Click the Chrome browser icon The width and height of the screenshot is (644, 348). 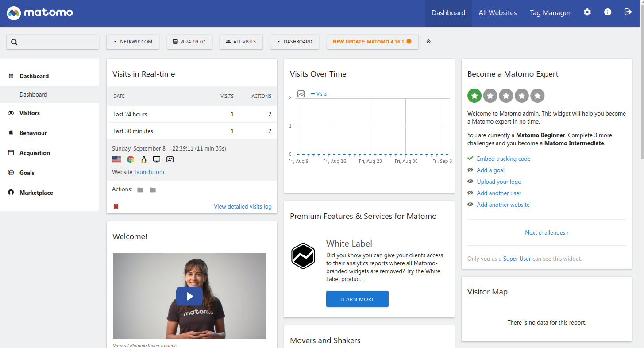pos(131,159)
